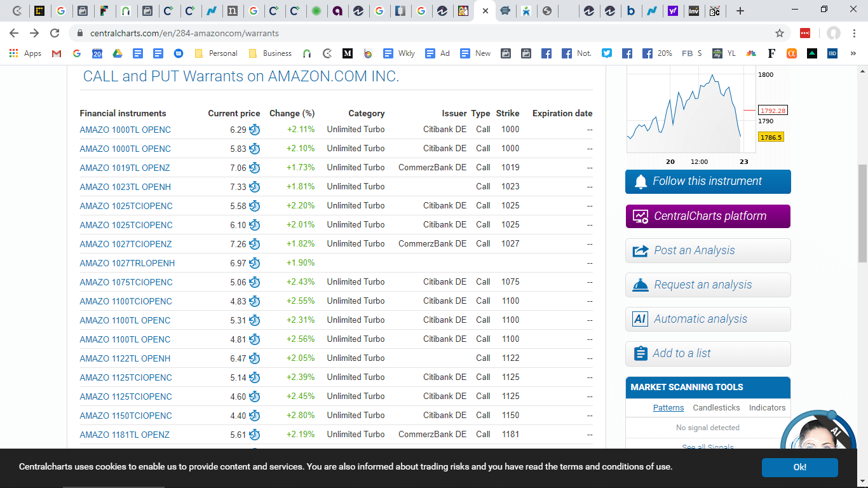Open the Google Drive bookmark
Image resolution: width=868 pixels, height=488 pixels.
(x=118, y=53)
